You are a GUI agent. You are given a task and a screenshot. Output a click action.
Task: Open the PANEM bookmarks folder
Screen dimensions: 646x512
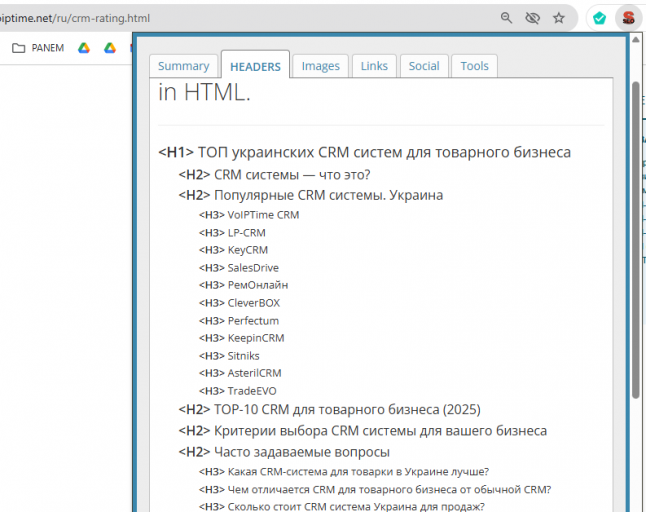point(38,48)
